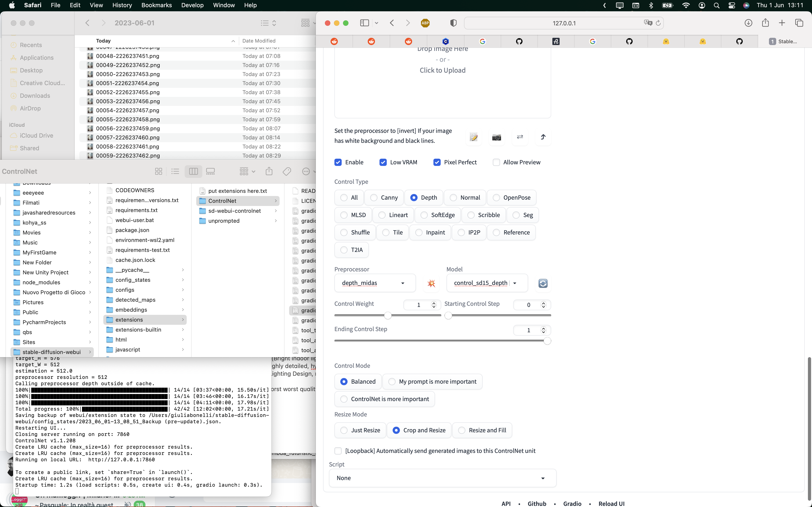Viewport: 812px width, 507px height.
Task: Open a new blank canvas with the pencil icon
Action: point(474,137)
